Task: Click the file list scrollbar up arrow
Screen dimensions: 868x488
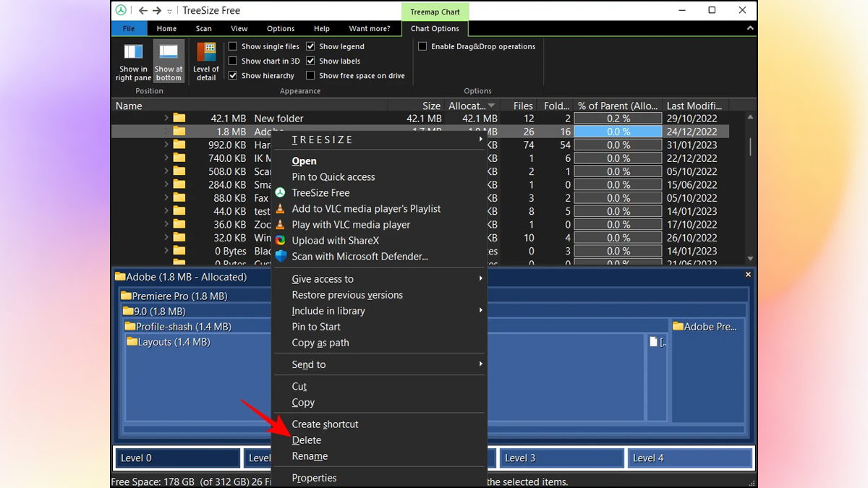Action: [x=750, y=117]
